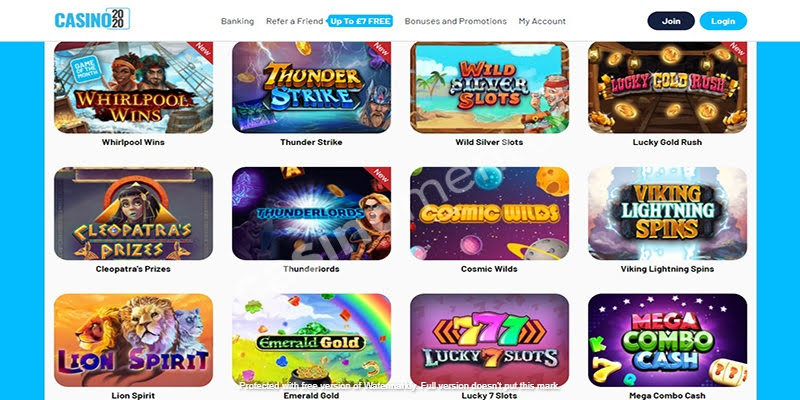Open Lucky Gold Rush game image
Image resolution: width=800 pixels, height=400 pixels.
667,87
